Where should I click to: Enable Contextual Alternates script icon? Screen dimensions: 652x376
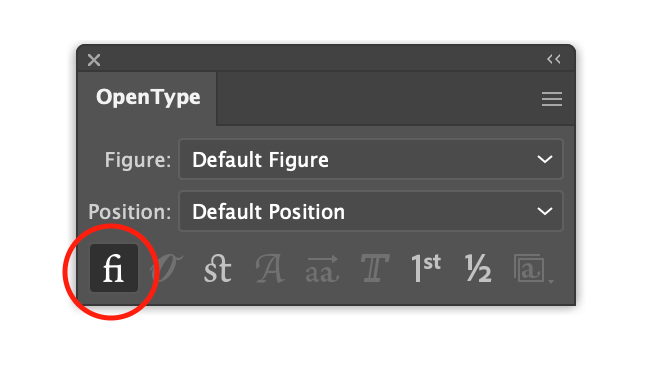tap(166, 269)
